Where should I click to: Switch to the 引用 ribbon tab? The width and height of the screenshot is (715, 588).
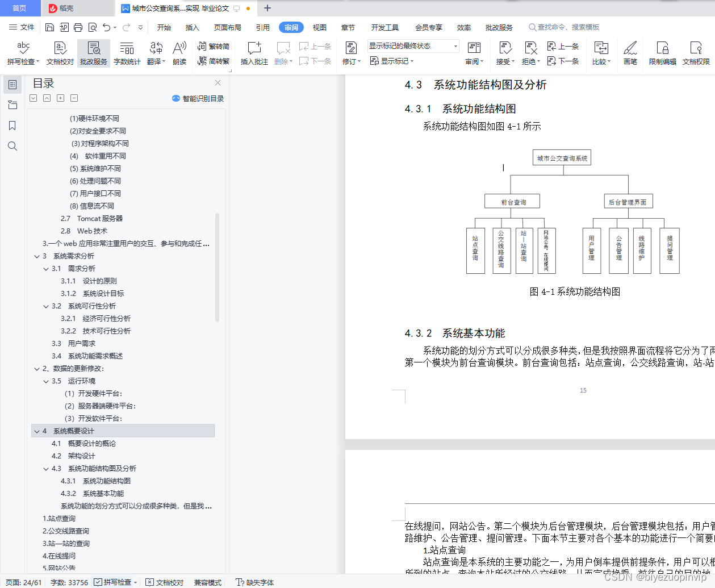[x=263, y=27]
